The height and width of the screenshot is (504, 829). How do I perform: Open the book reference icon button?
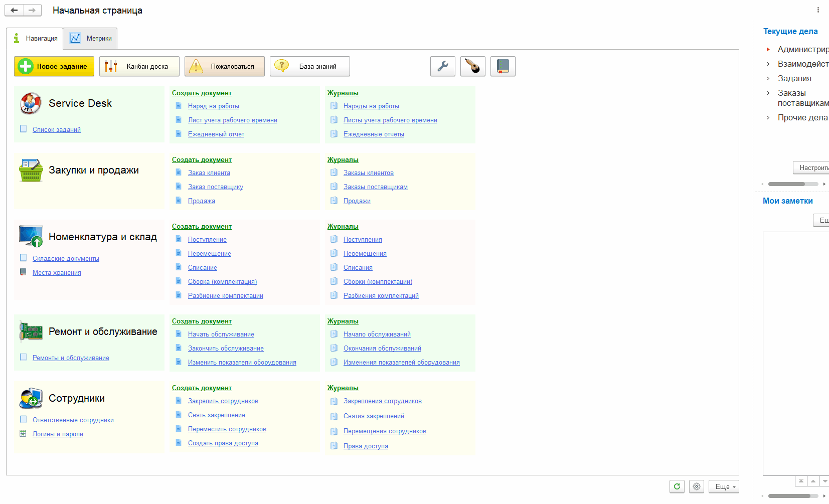[x=503, y=66]
